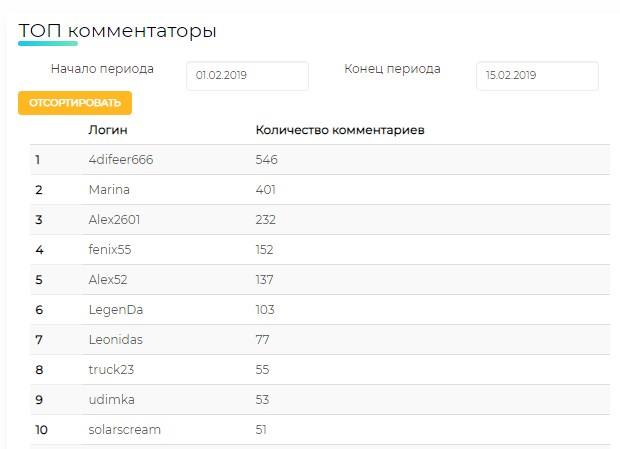Click the 546 comments count
Screen dimensions: 620x449
(x=267, y=160)
